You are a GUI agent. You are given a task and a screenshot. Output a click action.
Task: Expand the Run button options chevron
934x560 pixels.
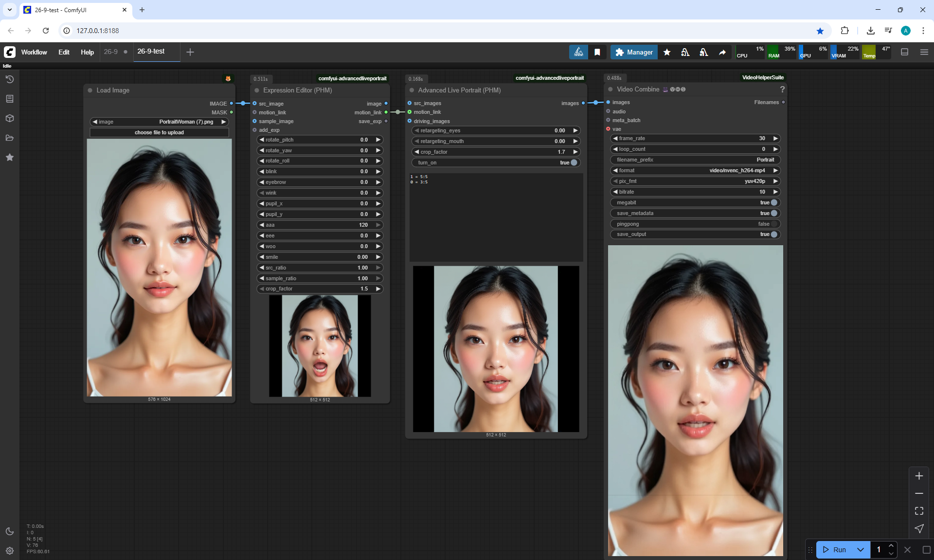pyautogui.click(x=860, y=550)
